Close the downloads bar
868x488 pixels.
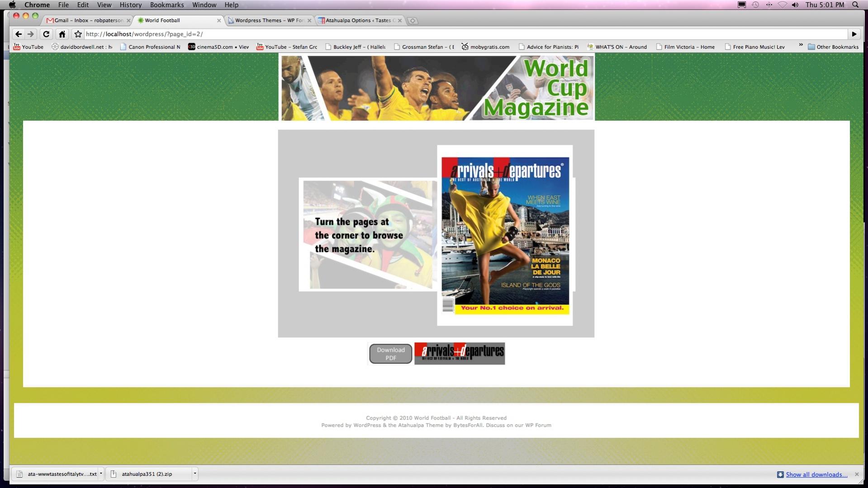point(856,474)
